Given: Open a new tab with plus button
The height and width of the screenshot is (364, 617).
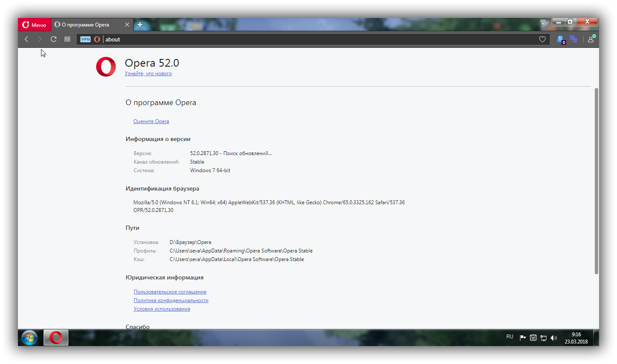Looking at the screenshot, I should (140, 25).
